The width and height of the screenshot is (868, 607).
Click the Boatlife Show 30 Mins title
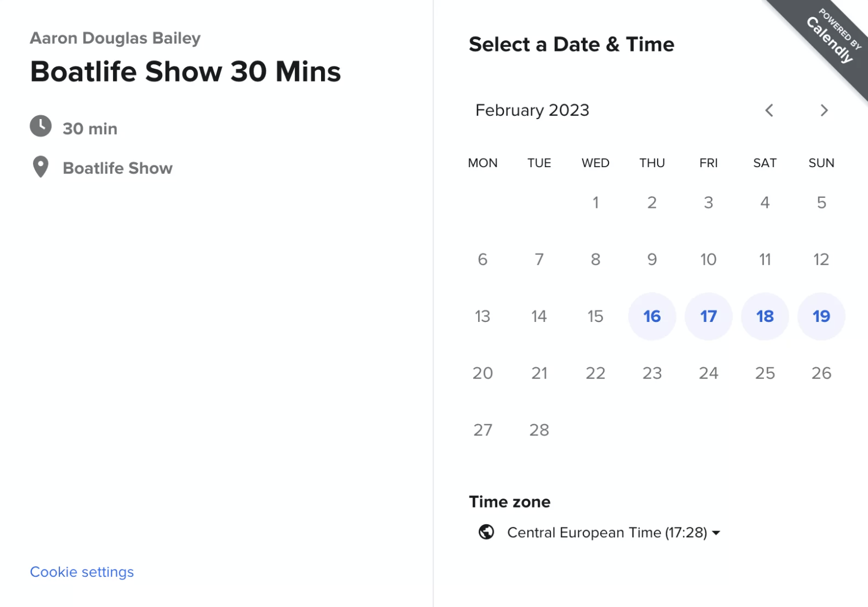[186, 72]
